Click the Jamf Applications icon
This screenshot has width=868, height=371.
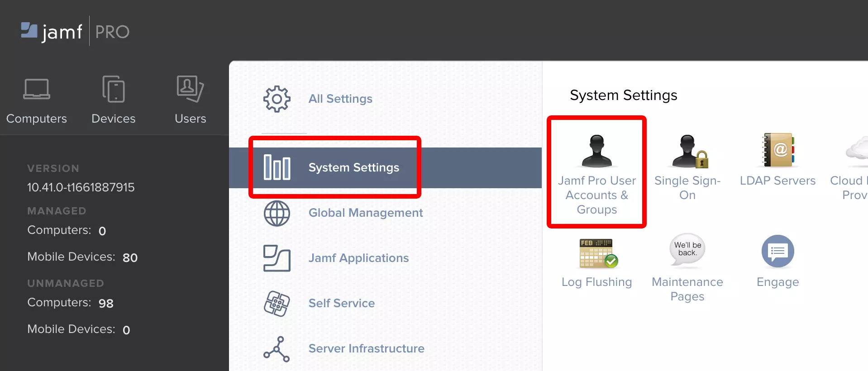click(x=277, y=258)
